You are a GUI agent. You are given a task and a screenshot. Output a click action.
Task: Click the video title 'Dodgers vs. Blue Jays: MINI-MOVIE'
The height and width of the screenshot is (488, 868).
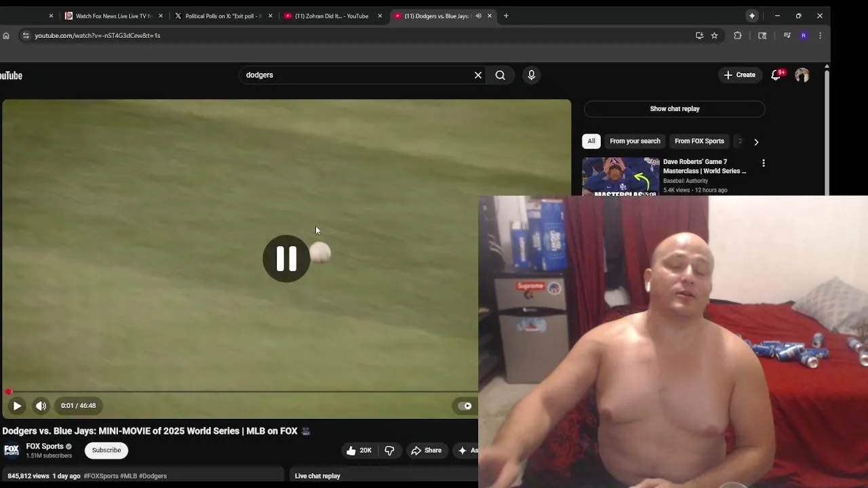[x=150, y=431]
